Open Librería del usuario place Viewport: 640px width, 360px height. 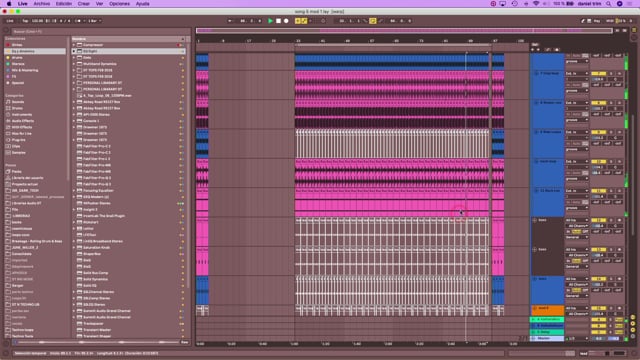point(27,178)
